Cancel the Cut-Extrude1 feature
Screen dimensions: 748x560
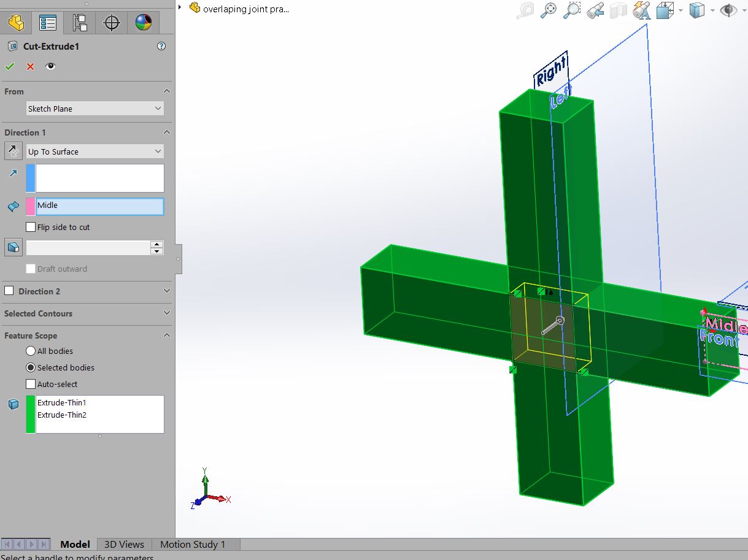point(29,66)
